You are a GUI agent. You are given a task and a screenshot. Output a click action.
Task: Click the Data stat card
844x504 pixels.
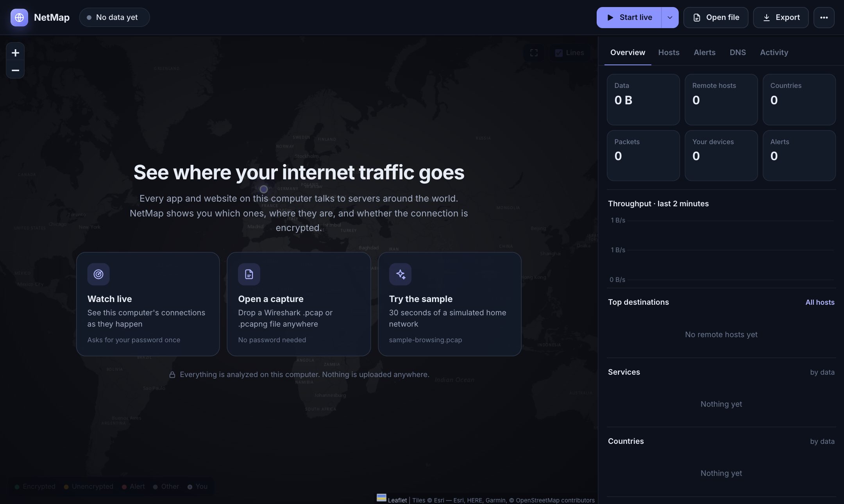643,100
